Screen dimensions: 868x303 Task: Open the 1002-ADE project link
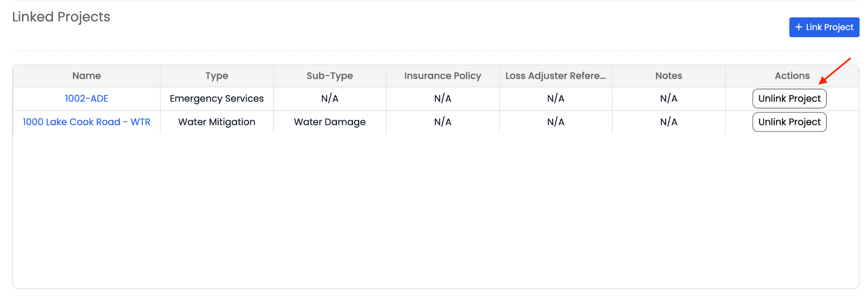[86, 99]
